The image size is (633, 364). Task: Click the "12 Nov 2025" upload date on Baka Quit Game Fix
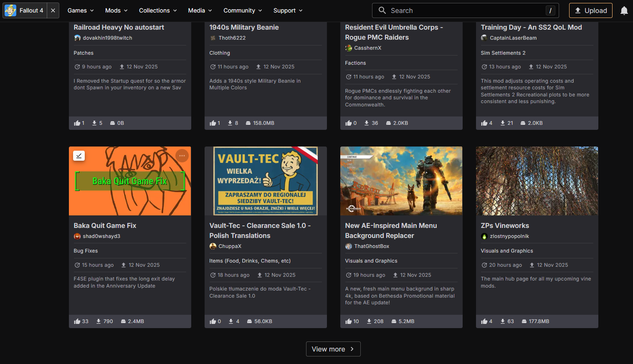(144, 265)
